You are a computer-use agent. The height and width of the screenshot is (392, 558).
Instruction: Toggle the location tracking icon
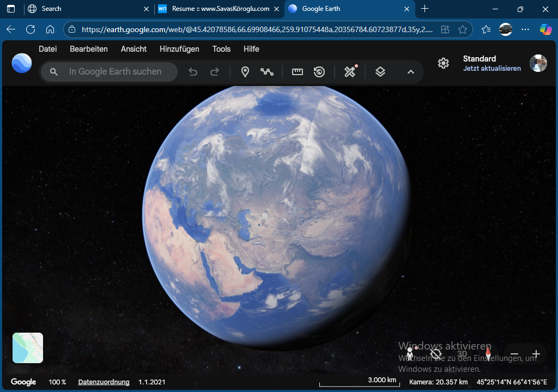[x=435, y=354]
